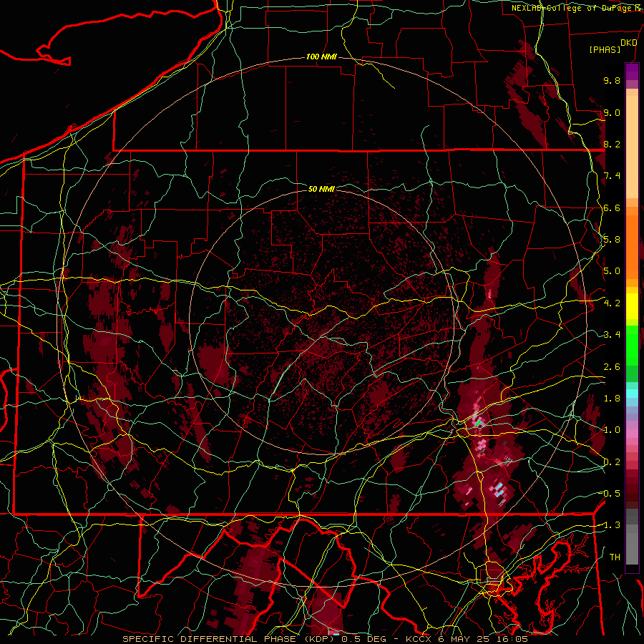
Task: Click the product title caption at the bottom
Action: click(326, 639)
